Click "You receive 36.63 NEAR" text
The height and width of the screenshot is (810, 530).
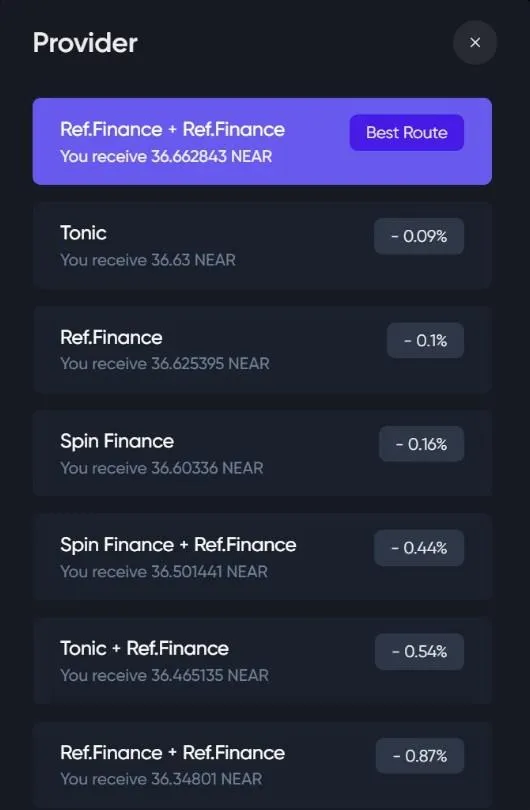(x=148, y=260)
